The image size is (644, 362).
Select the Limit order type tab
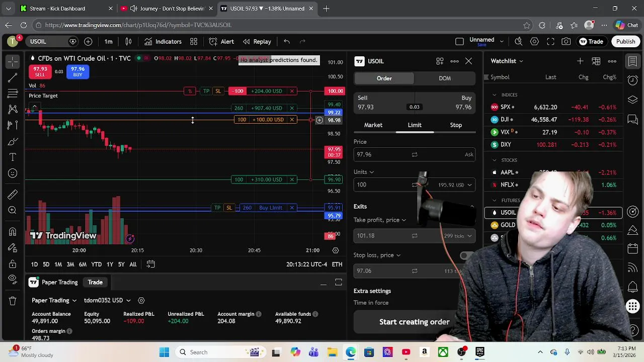click(x=415, y=125)
